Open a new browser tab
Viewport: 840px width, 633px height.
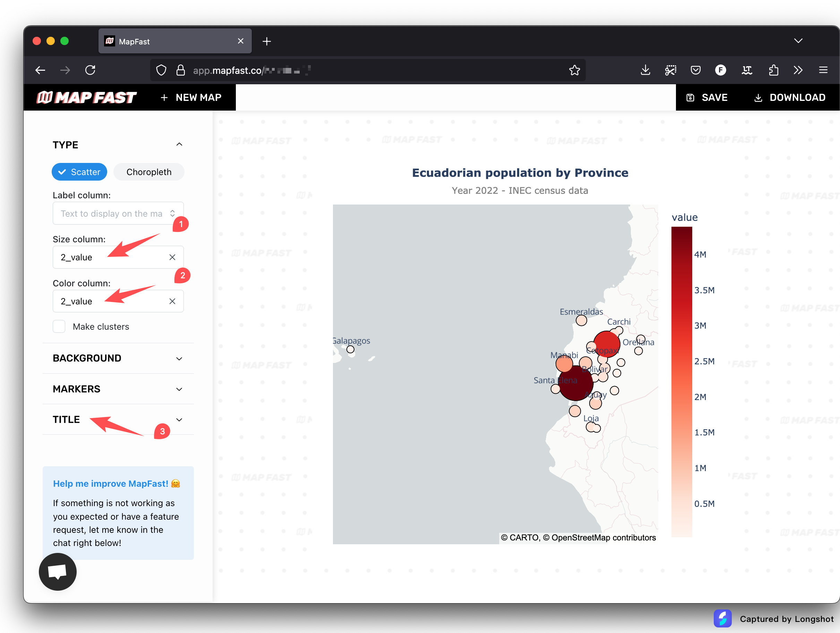click(x=267, y=41)
